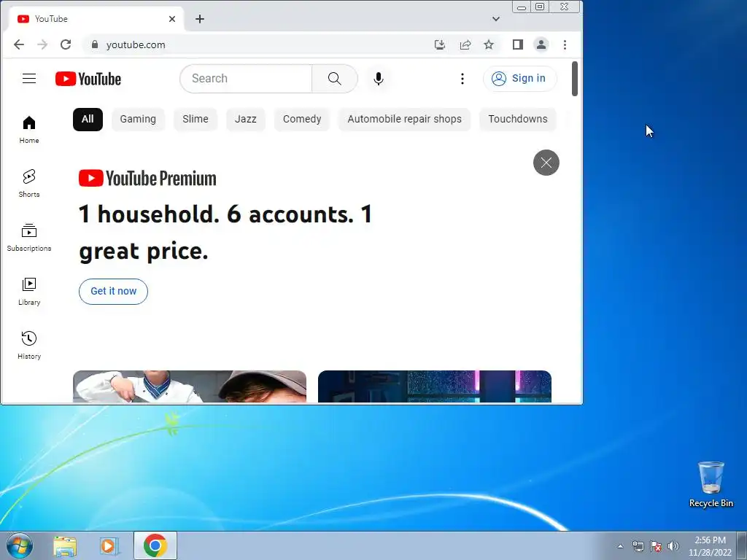Screen dimensions: 747x560
Task: Bookmark this tab with the star
Action: pos(489,44)
